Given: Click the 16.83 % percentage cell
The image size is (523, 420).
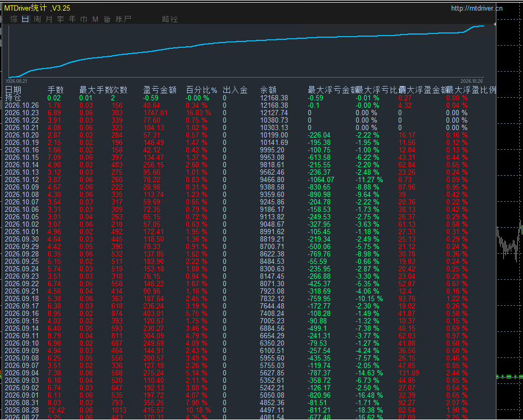Looking at the screenshot, I should (x=198, y=113).
